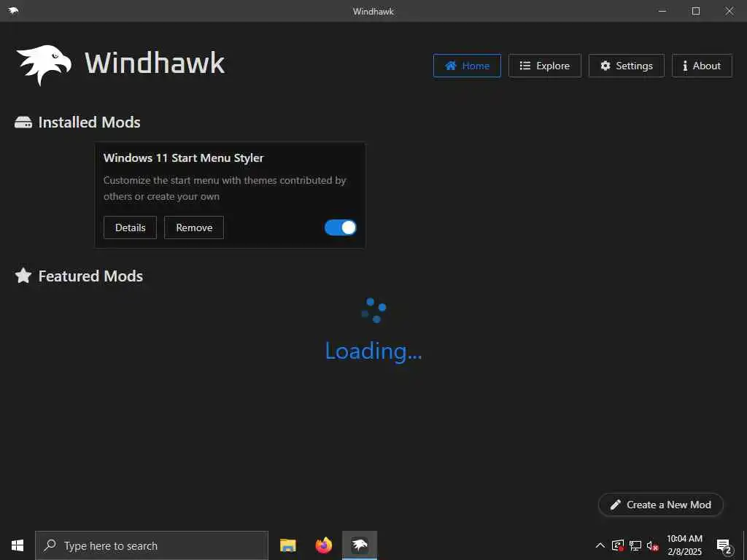Open the Windows Start button
The image size is (747, 560).
(18, 545)
